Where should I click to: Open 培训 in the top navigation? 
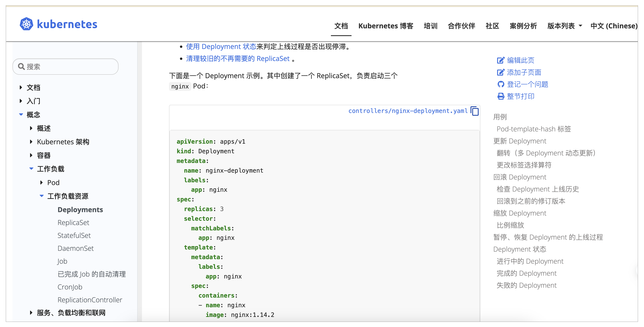point(430,26)
